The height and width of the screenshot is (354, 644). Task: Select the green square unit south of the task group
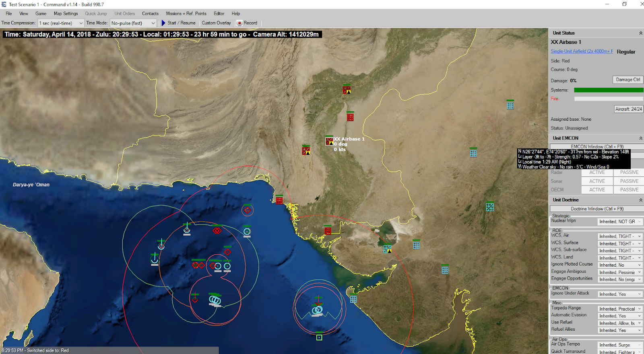319,337
